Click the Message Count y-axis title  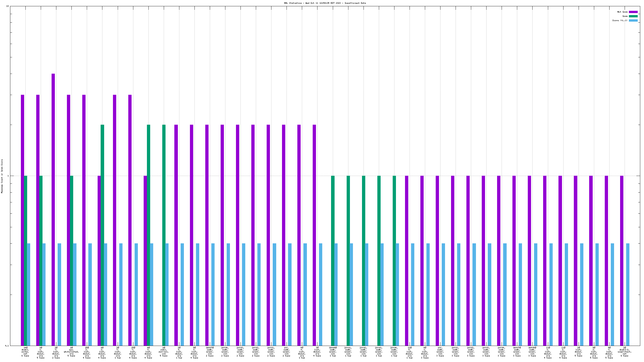[x=2, y=176]
